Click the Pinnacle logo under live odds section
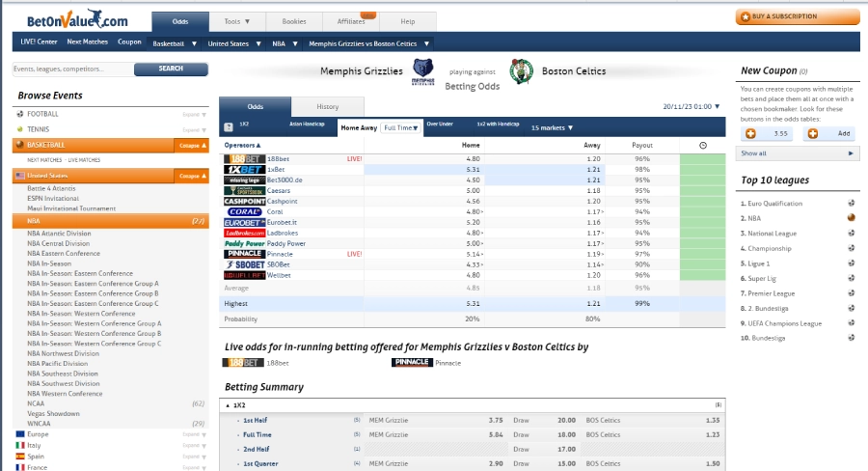This screenshot has height=471, width=868. [x=412, y=362]
